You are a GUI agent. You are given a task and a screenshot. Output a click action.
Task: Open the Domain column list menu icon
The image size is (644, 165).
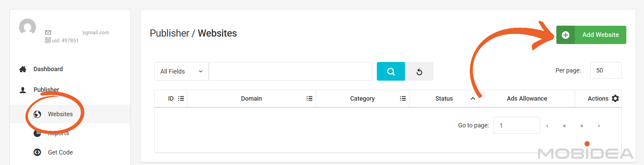(x=309, y=98)
